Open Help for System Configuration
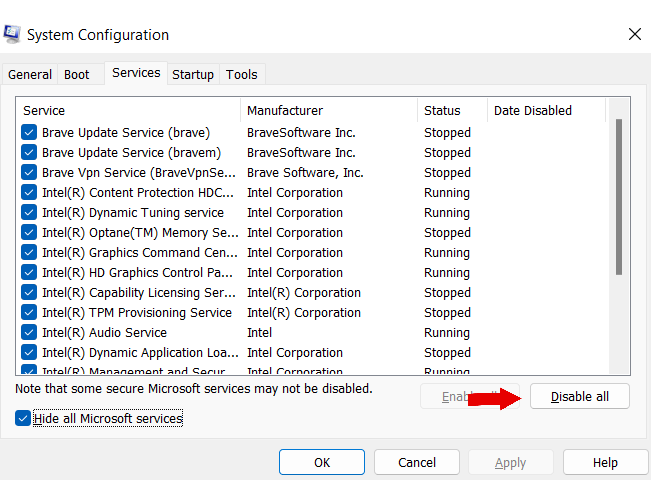Viewport: 651px width, 500px height. [605, 463]
